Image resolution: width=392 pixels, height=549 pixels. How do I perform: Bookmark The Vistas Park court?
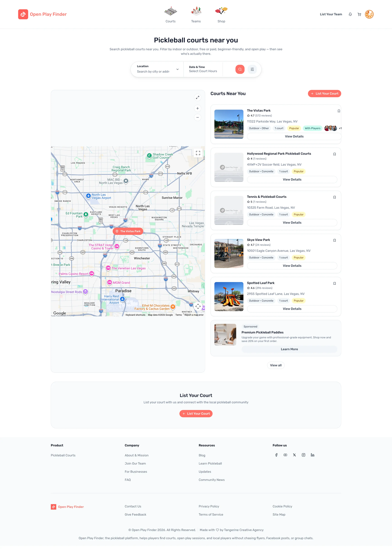click(339, 111)
